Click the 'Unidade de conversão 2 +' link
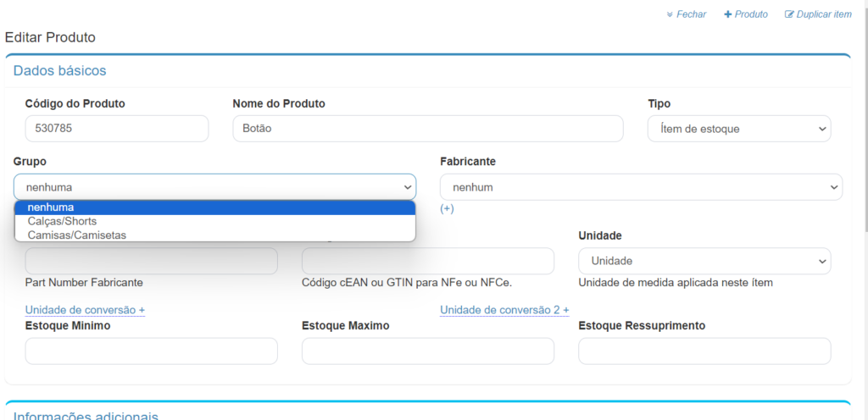The width and height of the screenshot is (868, 420). (x=504, y=310)
